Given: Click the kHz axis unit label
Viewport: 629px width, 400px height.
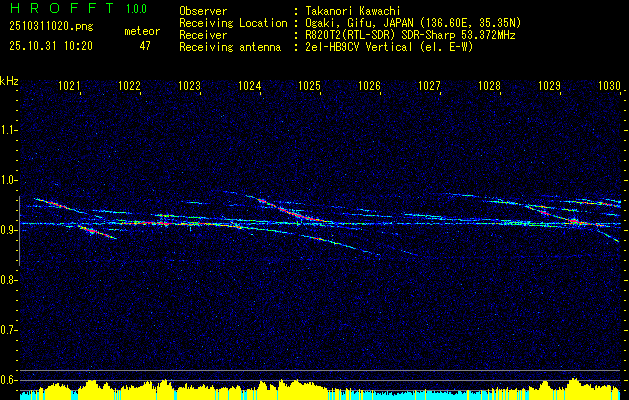Looking at the screenshot, I should pos(9,81).
